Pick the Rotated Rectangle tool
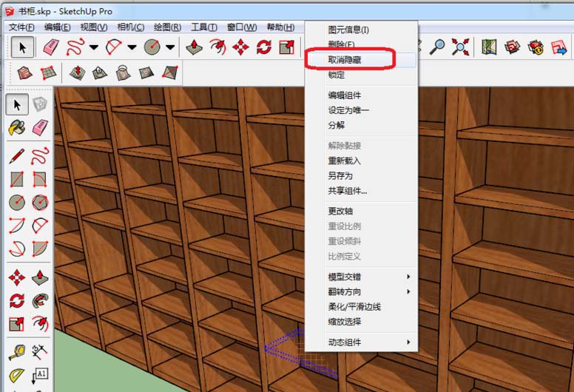The image size is (574, 392). pos(40,179)
